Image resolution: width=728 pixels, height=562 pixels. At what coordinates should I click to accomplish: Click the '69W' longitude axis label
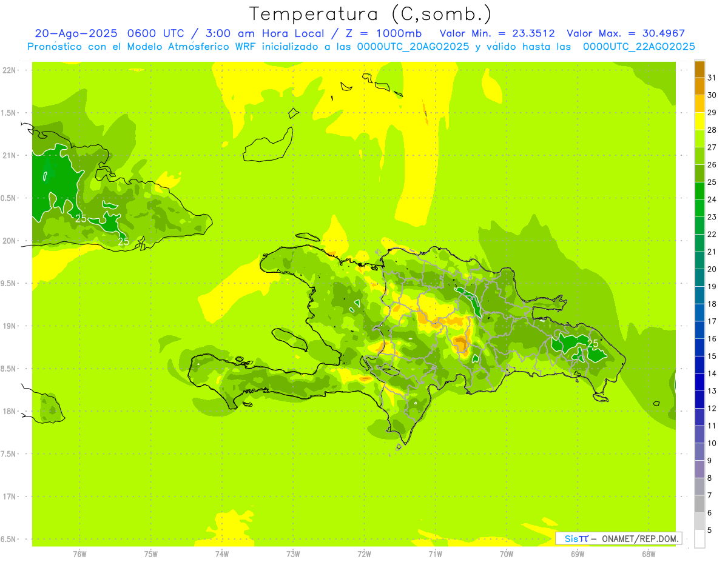[x=578, y=554]
